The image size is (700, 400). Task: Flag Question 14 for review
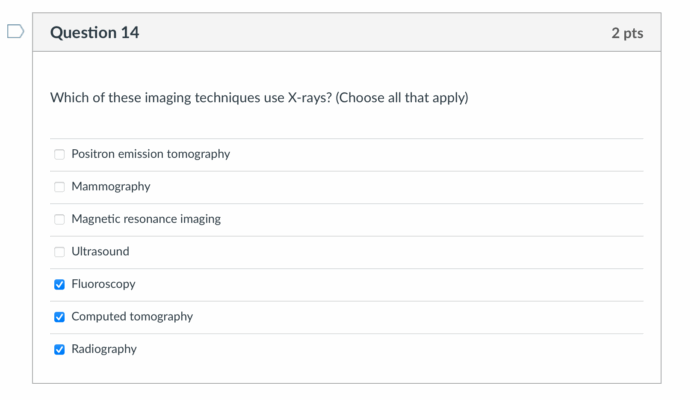coord(14,32)
